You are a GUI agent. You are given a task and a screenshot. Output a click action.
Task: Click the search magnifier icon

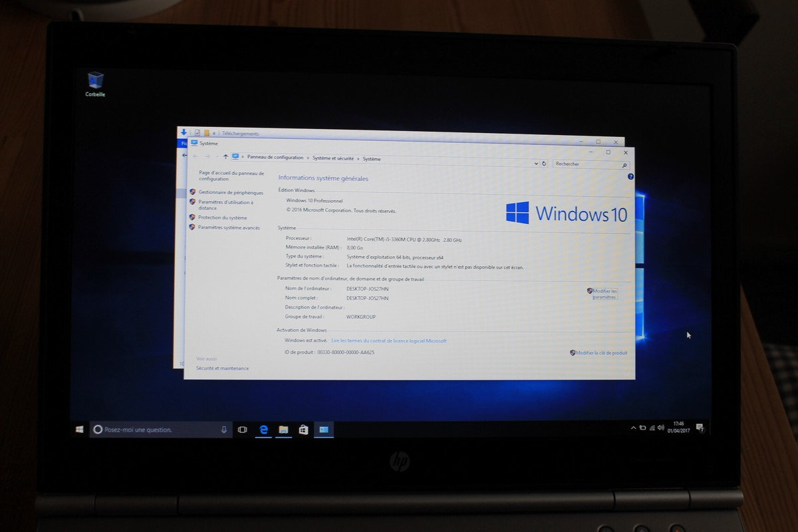(x=624, y=165)
